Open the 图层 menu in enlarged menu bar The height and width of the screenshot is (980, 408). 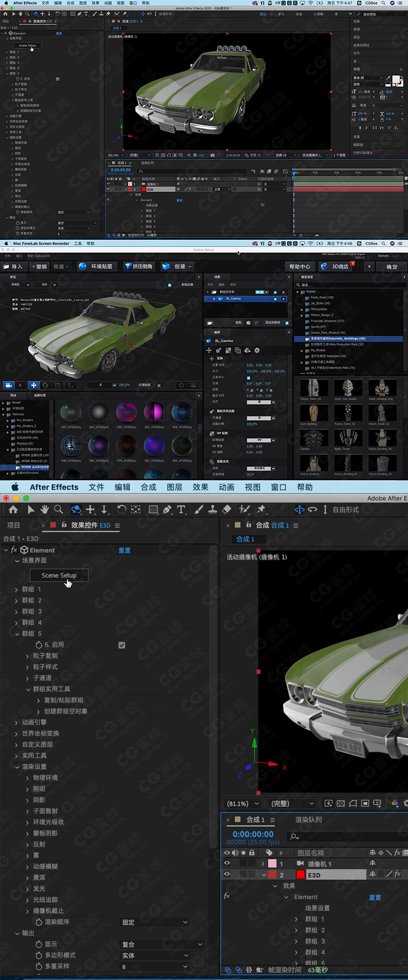click(175, 487)
